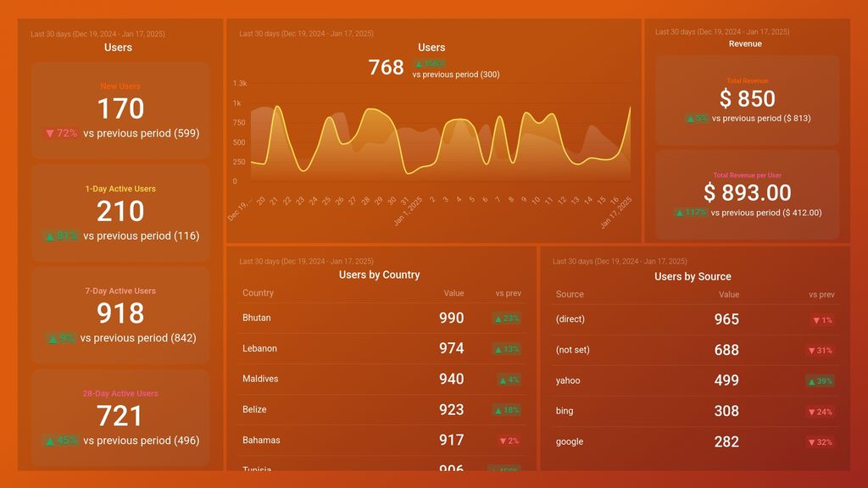
Task: Select the 72% decrease badge for New Users
Action: 61,133
